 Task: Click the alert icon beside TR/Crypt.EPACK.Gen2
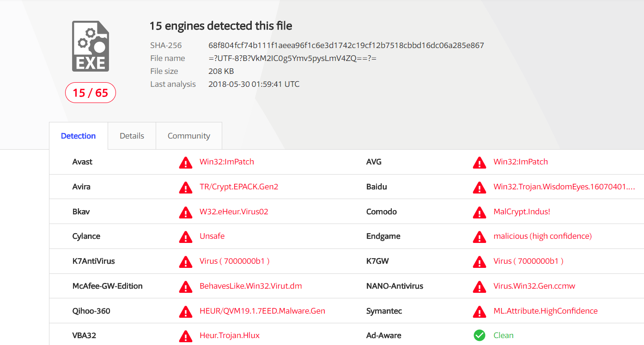[x=186, y=188]
